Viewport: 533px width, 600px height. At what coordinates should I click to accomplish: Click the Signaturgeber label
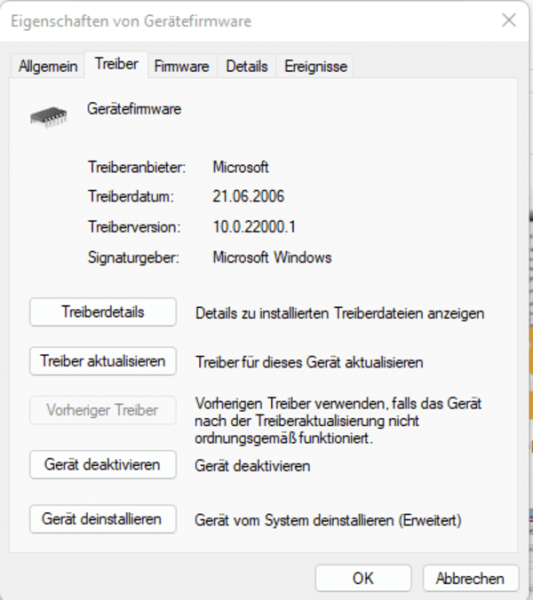[x=134, y=257]
